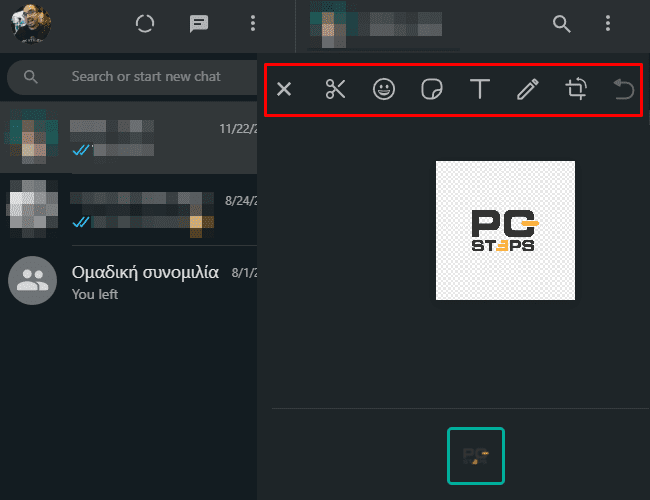This screenshot has width=650, height=500.
Task: Open your profile avatar photo
Action: 31,24
